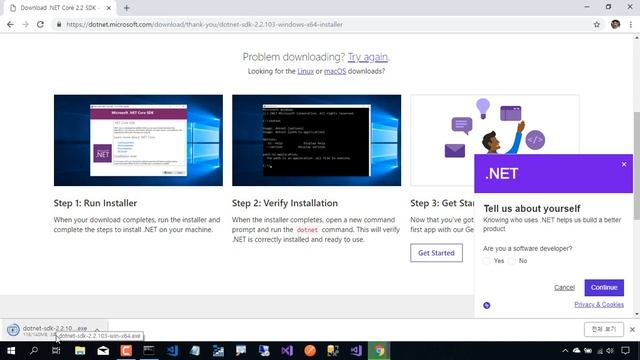Click the round purple survey icon
Image resolution: width=640 pixels, height=360 pixels.
(x=487, y=305)
